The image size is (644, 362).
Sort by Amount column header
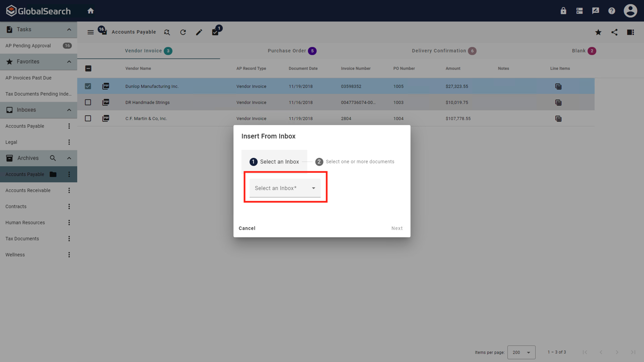[453, 68]
